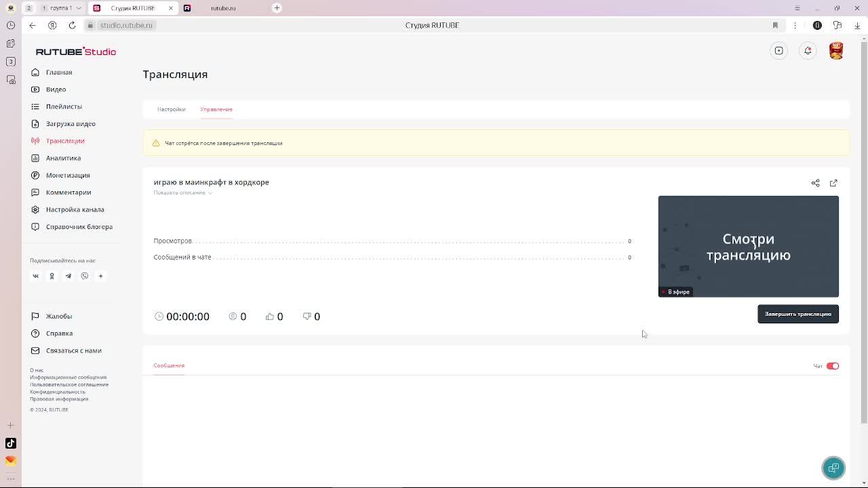Click the Настройка канала gear icon
This screenshot has height=488, width=868.
pos(35,209)
